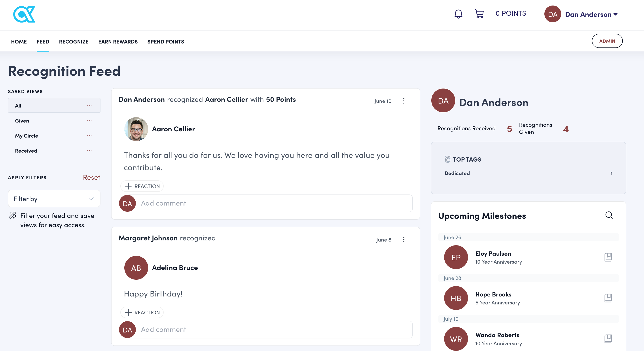The width and height of the screenshot is (644, 351).
Task: Click bookmark icon for Hope Brooks milestone
Action: (608, 298)
